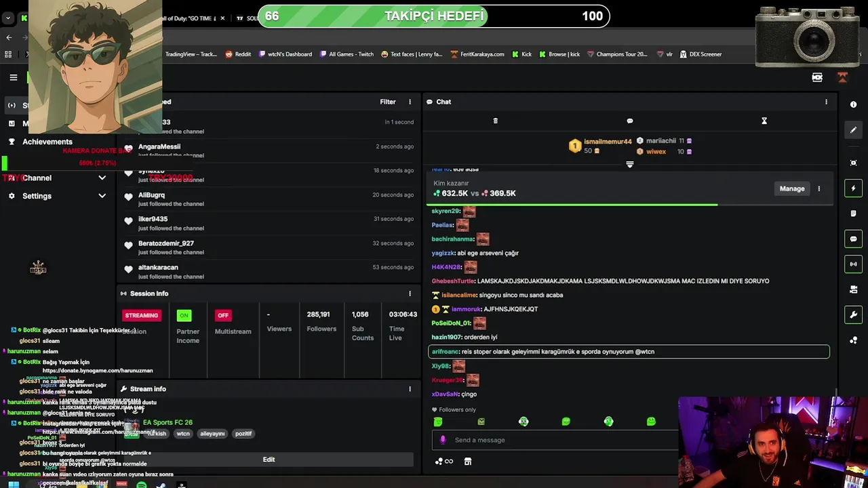Click the Manage prediction button
Image resolution: width=868 pixels, height=488 pixels.
791,188
